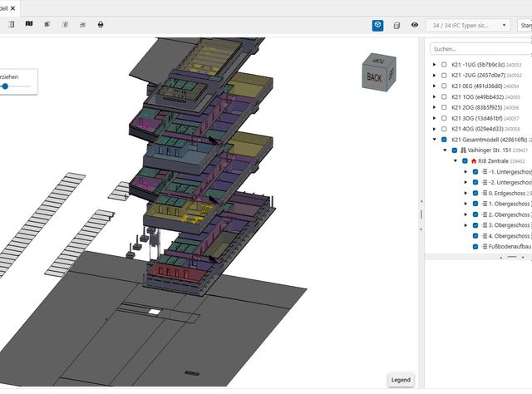
Task: Uncheck the 0. Erdgeschoss checkbox
Action: point(475,193)
